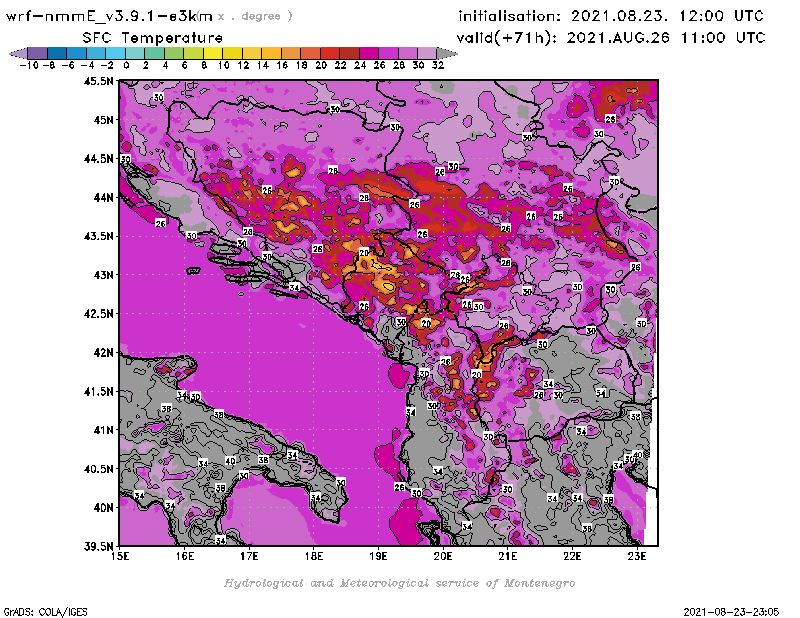Click the dark red swatch between 22 and 24
This screenshot has height=618, width=800.
349,53
